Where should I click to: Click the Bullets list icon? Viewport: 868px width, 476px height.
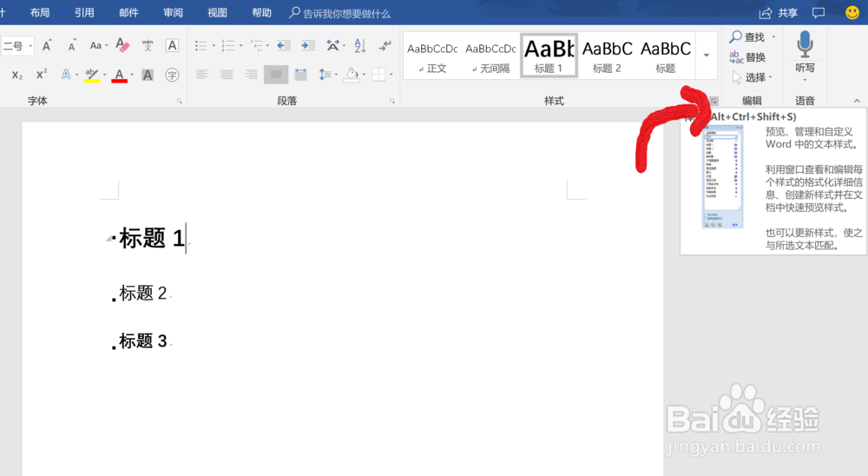(x=201, y=45)
